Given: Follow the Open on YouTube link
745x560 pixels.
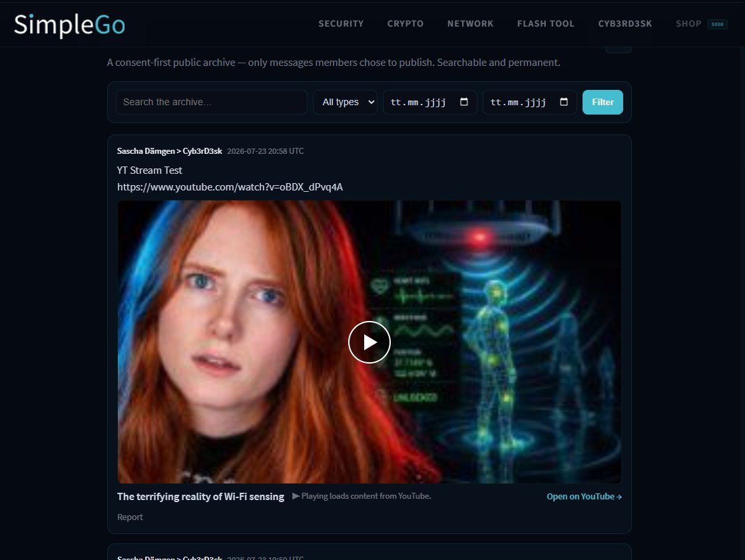Looking at the screenshot, I should coord(584,496).
